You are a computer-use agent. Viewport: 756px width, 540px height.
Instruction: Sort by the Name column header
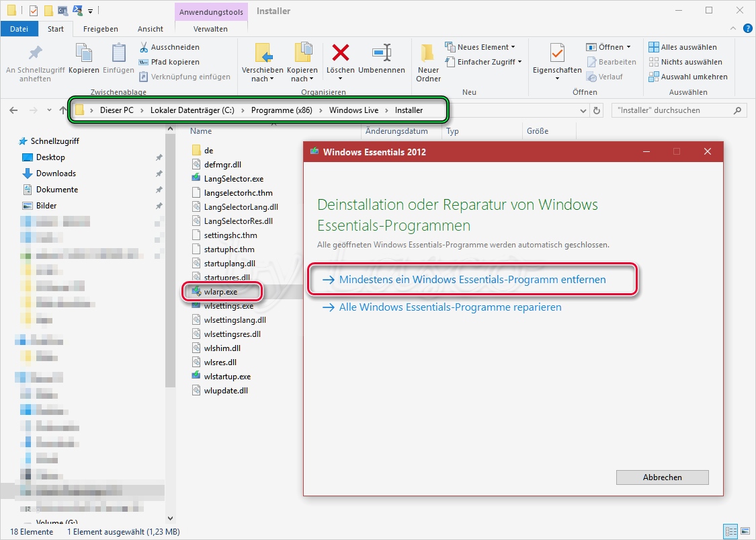tap(200, 130)
